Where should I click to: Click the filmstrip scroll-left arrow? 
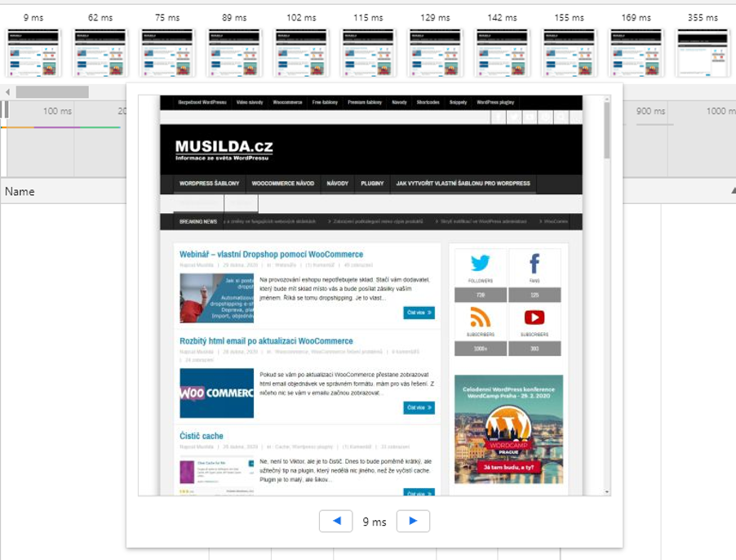(7, 92)
